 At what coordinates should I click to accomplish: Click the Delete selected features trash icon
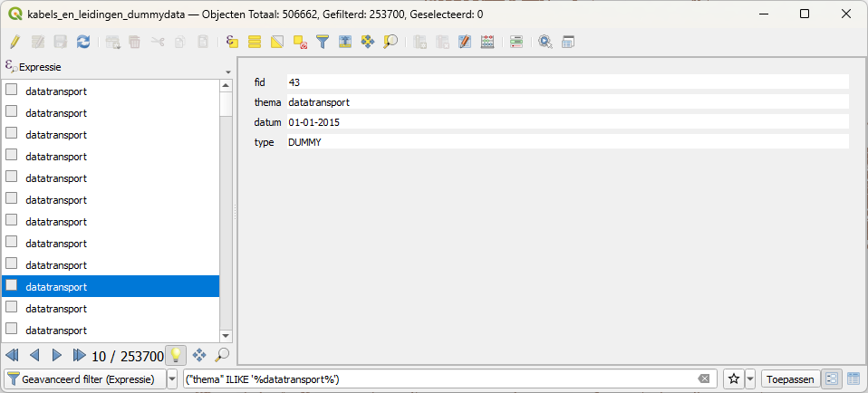click(x=134, y=42)
